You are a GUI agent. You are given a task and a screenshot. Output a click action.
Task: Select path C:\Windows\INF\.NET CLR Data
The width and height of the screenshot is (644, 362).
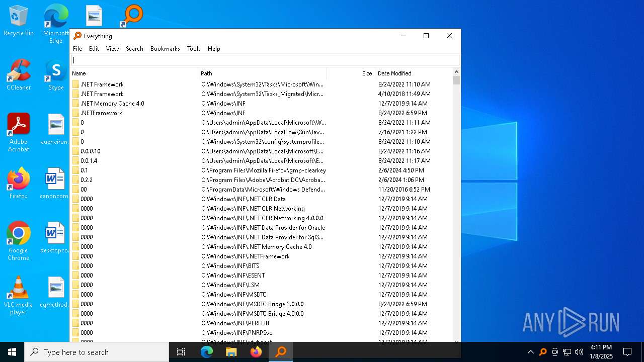[x=244, y=199]
